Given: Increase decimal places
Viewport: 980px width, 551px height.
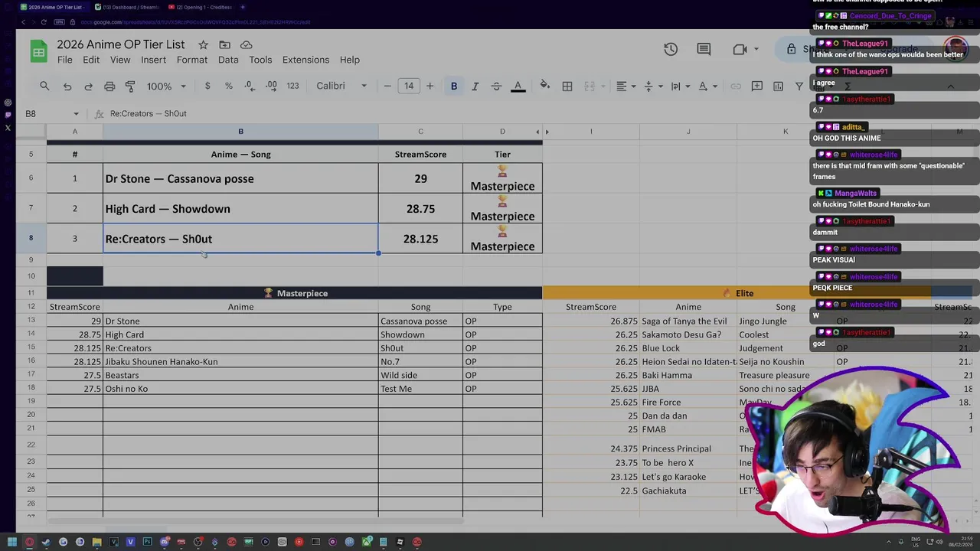Looking at the screenshot, I should click(x=271, y=86).
